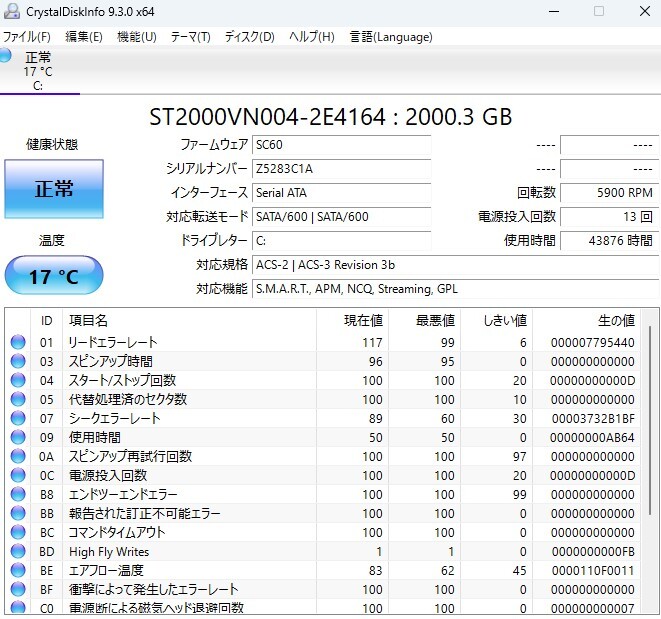661x619 pixels.
Task: Click the 項目名 column header
Action: pos(189,321)
